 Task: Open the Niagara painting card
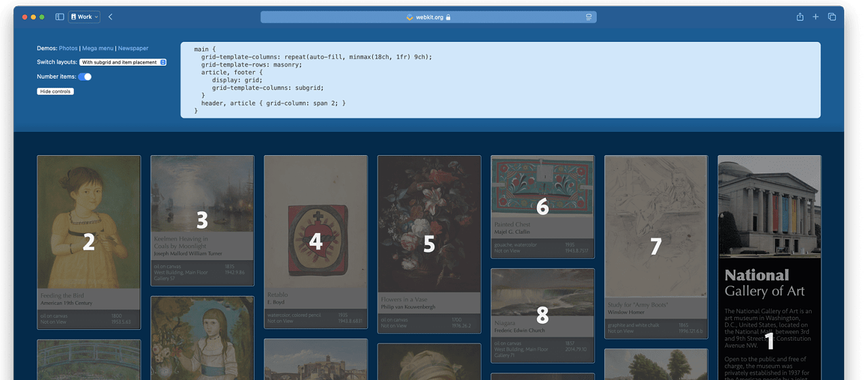click(542, 316)
